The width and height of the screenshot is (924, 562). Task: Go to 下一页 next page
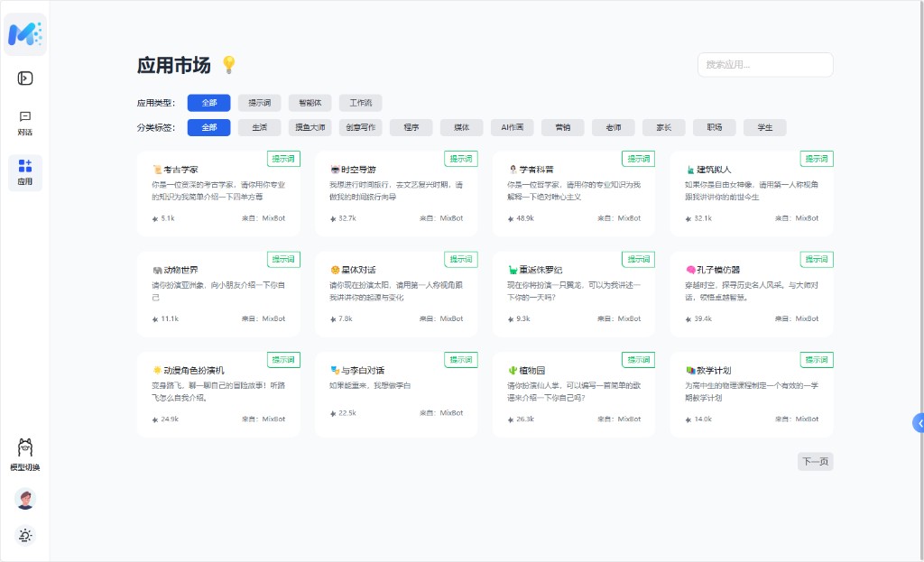816,461
